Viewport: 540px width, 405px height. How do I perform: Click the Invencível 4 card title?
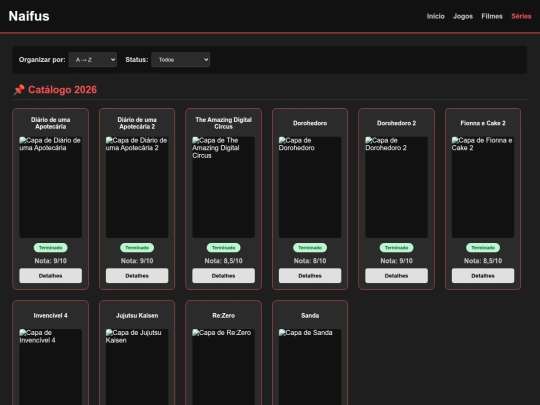pyautogui.click(x=51, y=315)
